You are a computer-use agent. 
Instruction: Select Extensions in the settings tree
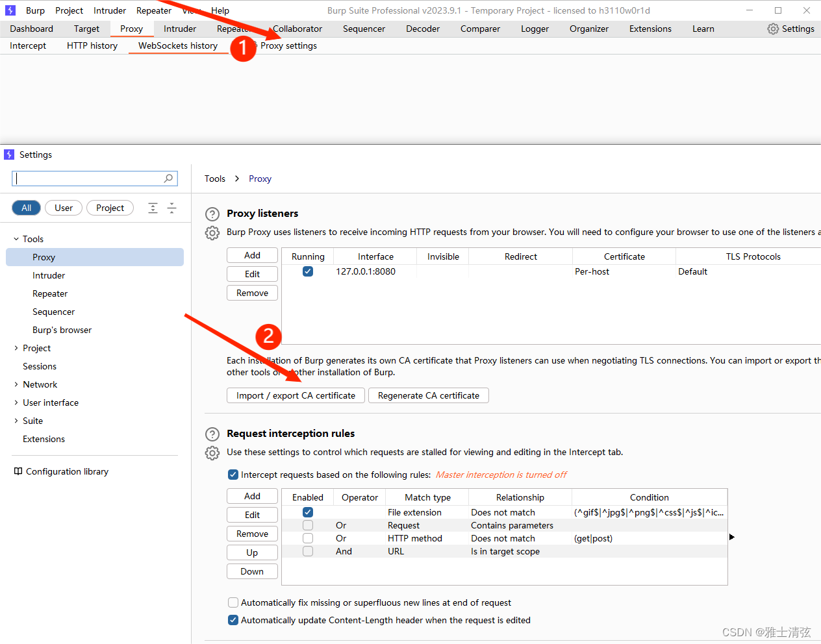pyautogui.click(x=44, y=439)
